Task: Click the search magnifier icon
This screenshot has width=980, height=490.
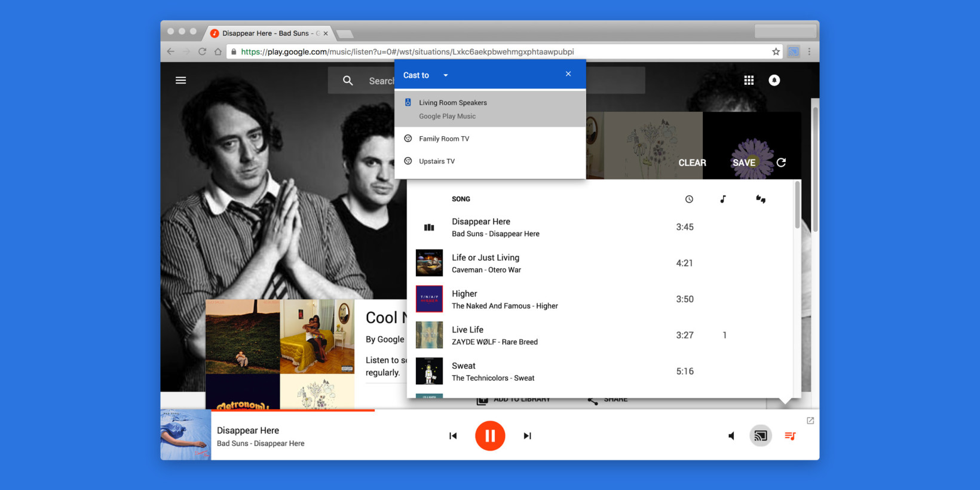Action: coord(348,81)
